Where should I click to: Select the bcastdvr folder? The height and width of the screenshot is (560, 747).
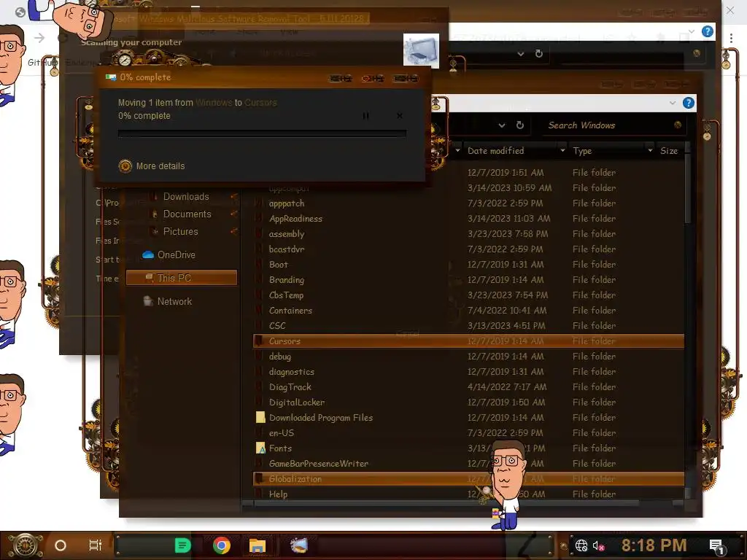tap(286, 249)
